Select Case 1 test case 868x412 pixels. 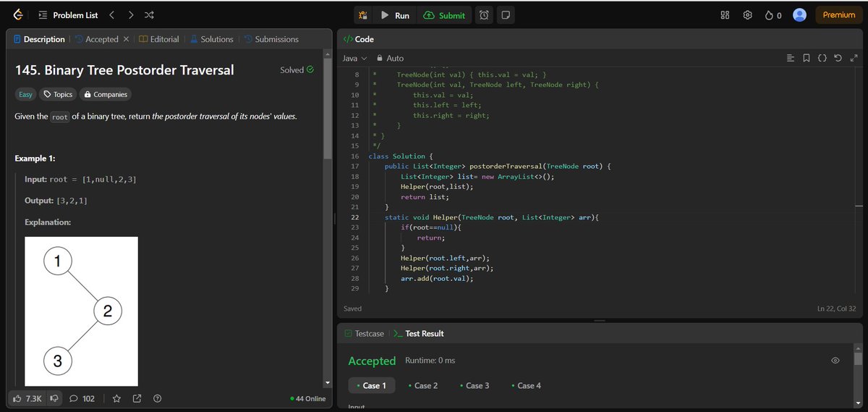click(x=372, y=385)
